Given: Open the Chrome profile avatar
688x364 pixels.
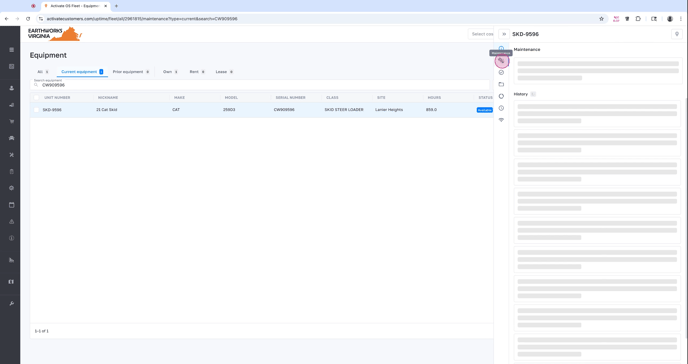Looking at the screenshot, I should [x=670, y=19].
